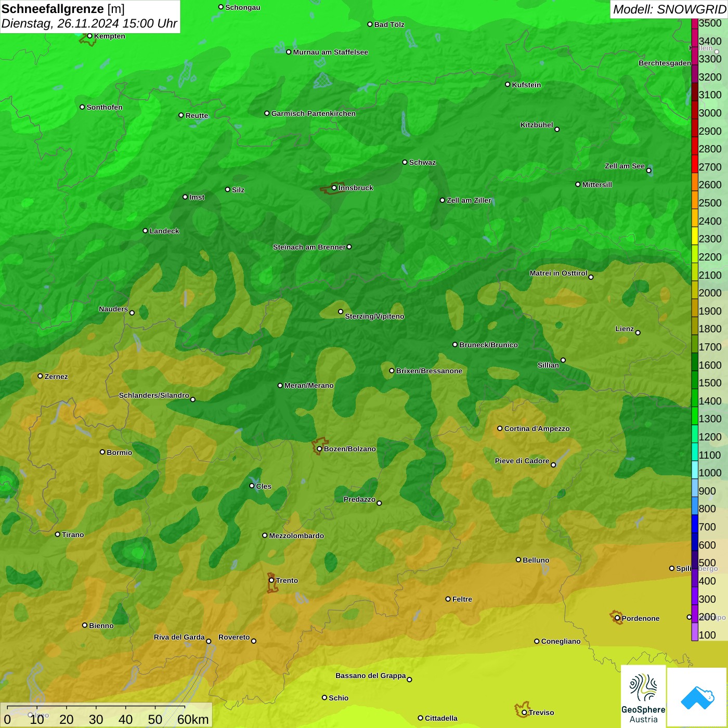Select the Treviso city marker dot
The width and height of the screenshot is (728, 728).
tap(524, 712)
